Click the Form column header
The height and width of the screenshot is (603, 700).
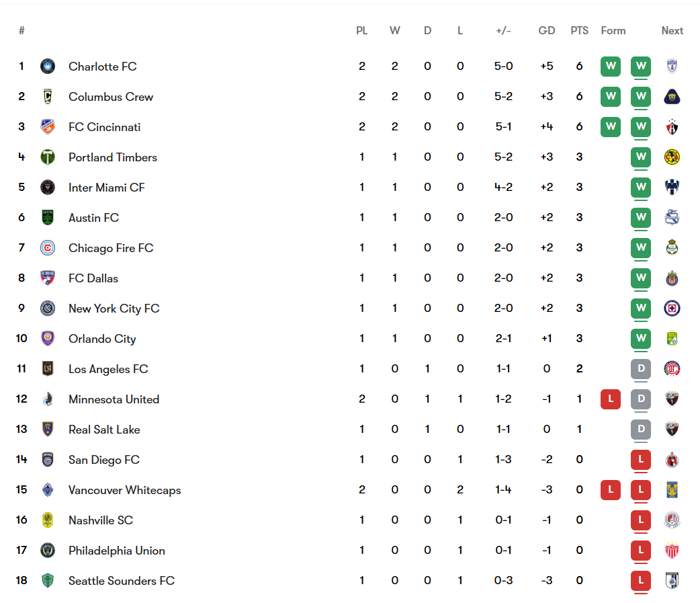(613, 31)
